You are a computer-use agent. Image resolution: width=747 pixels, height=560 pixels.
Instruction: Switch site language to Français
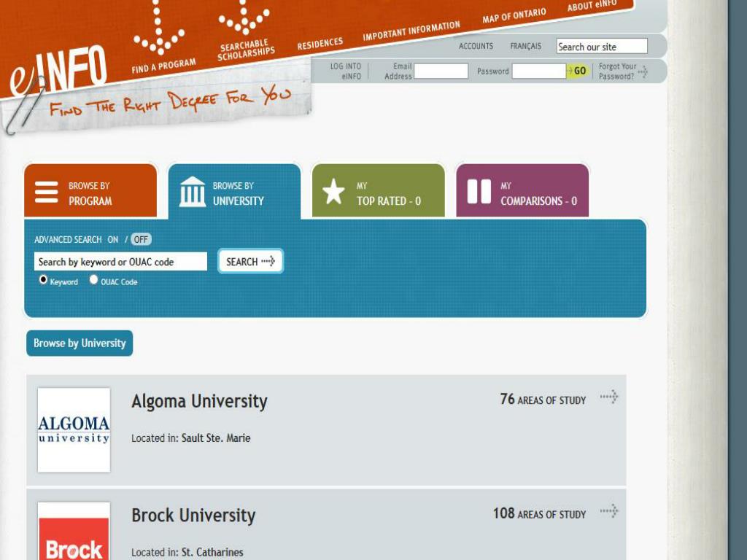tap(525, 46)
